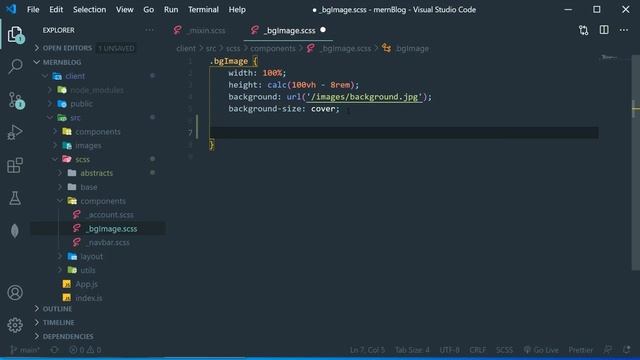Open the Source Control view icon
640x360 pixels.
point(16,100)
